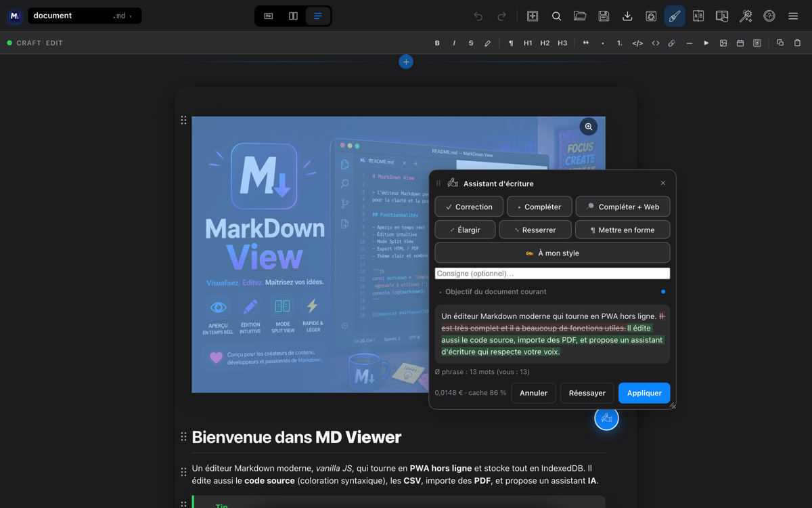Undo the last edit

point(478,16)
